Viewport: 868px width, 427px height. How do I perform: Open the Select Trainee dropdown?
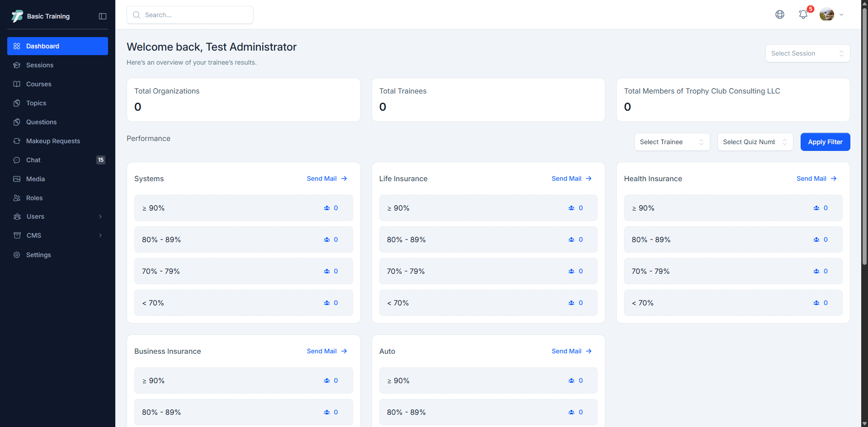pyautogui.click(x=672, y=142)
